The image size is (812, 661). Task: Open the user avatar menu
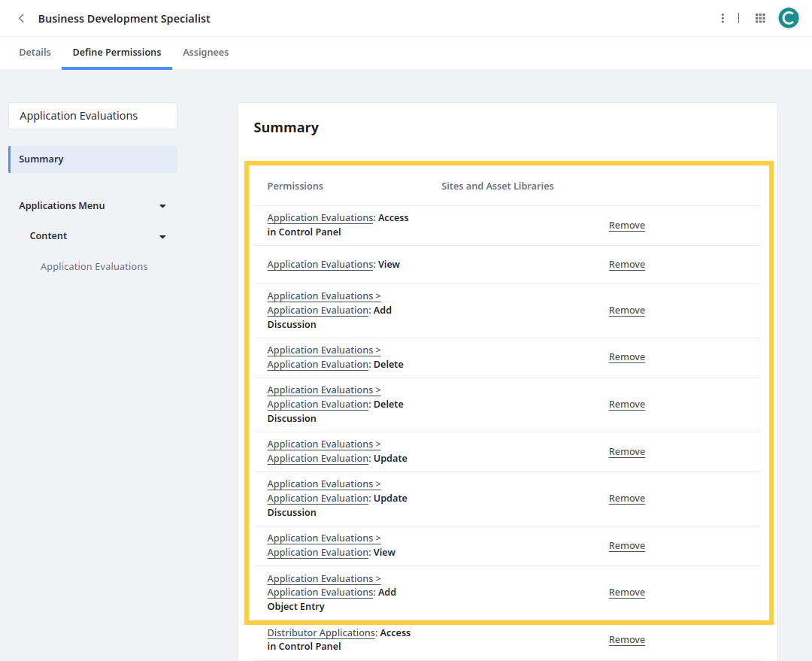coord(789,19)
